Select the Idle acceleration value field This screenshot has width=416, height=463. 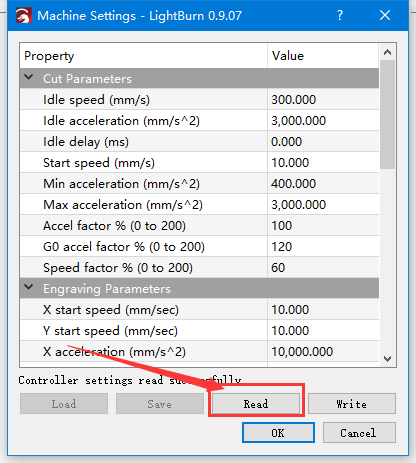[323, 120]
